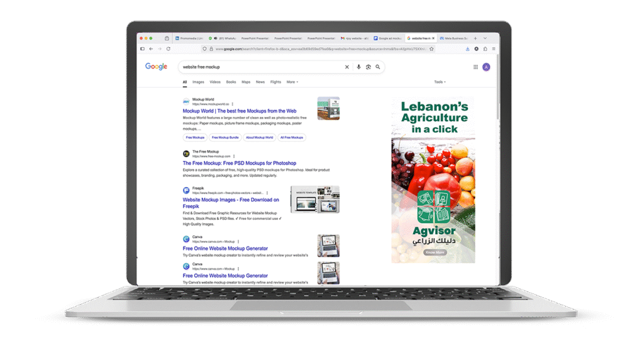
Task: Switch to the Meta Business Suite tab
Action: [453, 38]
